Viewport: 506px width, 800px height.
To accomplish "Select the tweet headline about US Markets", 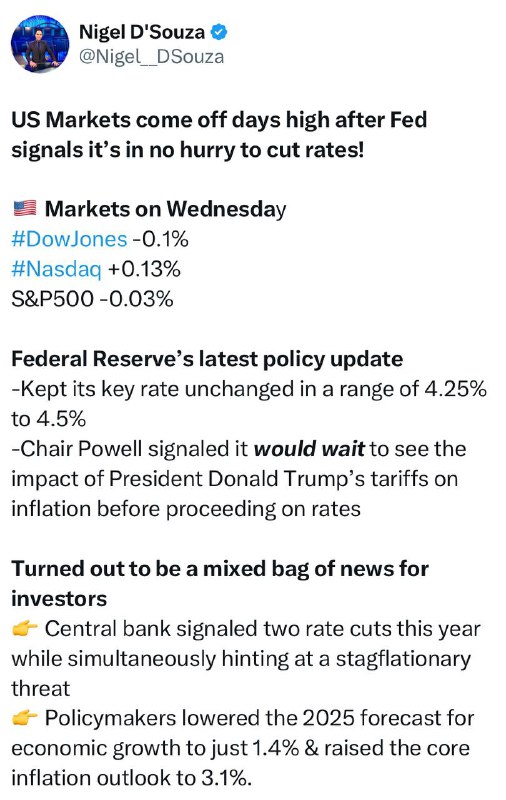I will pyautogui.click(x=219, y=135).
